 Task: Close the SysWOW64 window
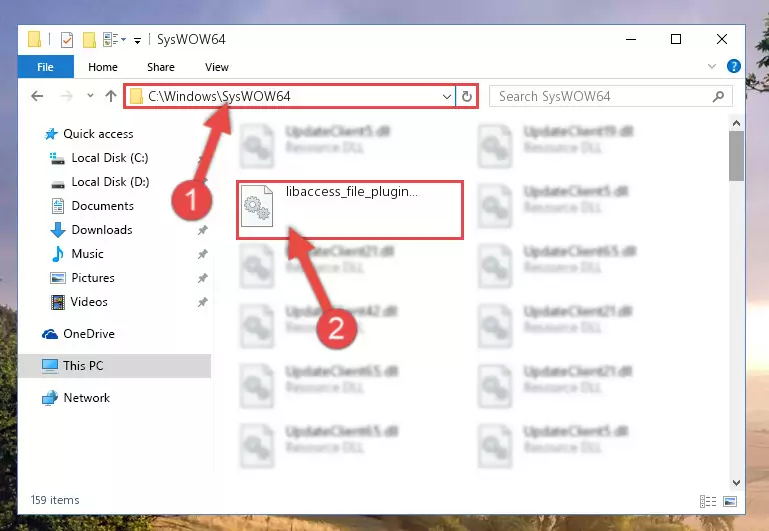pyautogui.click(x=721, y=39)
